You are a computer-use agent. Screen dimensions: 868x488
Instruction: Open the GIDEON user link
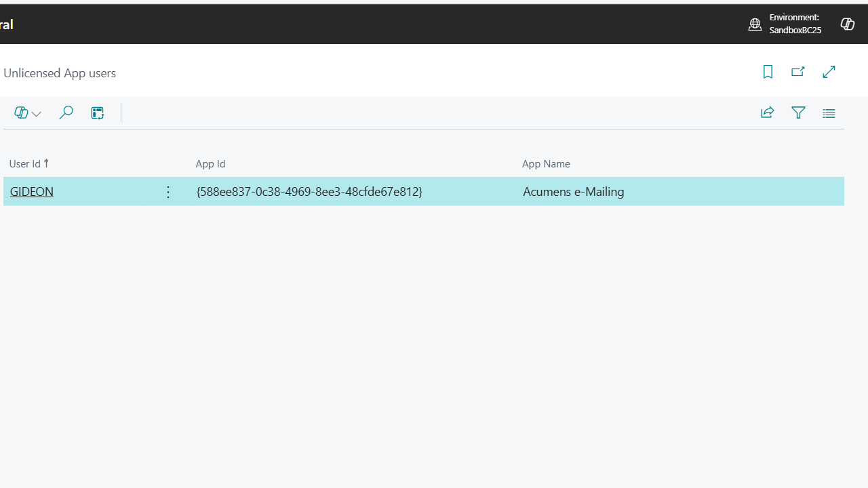32,192
